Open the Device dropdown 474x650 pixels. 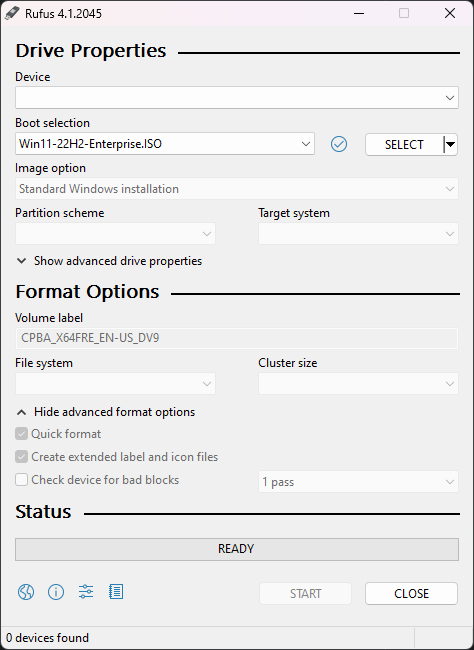[237, 98]
